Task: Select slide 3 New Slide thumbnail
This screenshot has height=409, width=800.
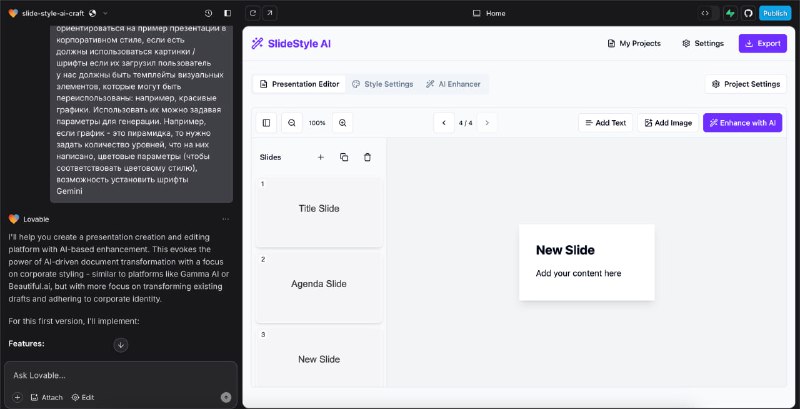Action: (x=319, y=357)
